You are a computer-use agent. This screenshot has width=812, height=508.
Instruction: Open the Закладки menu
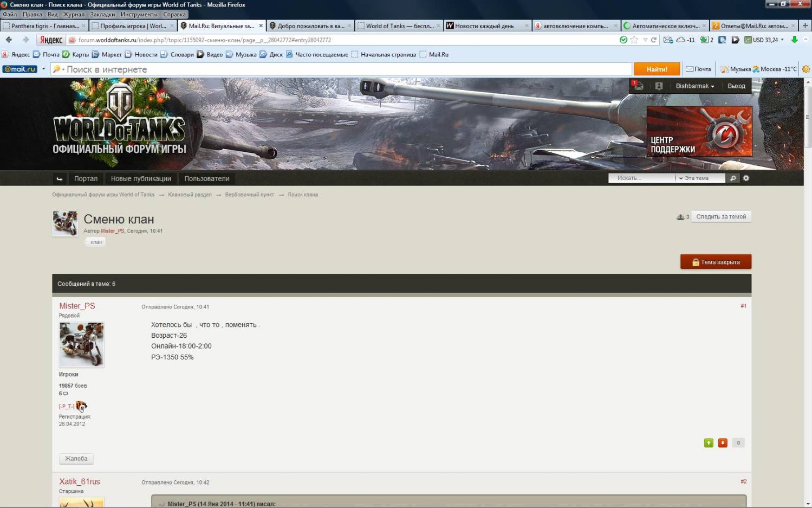102,15
